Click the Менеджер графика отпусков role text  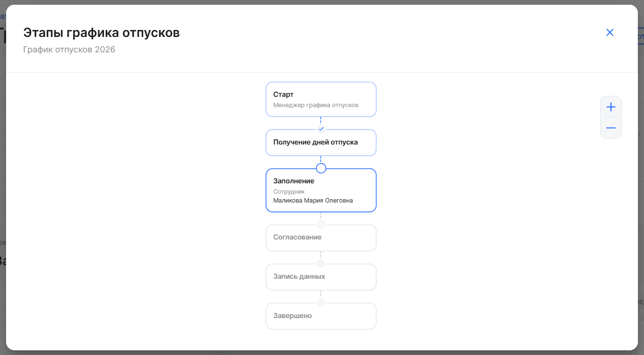click(x=316, y=105)
